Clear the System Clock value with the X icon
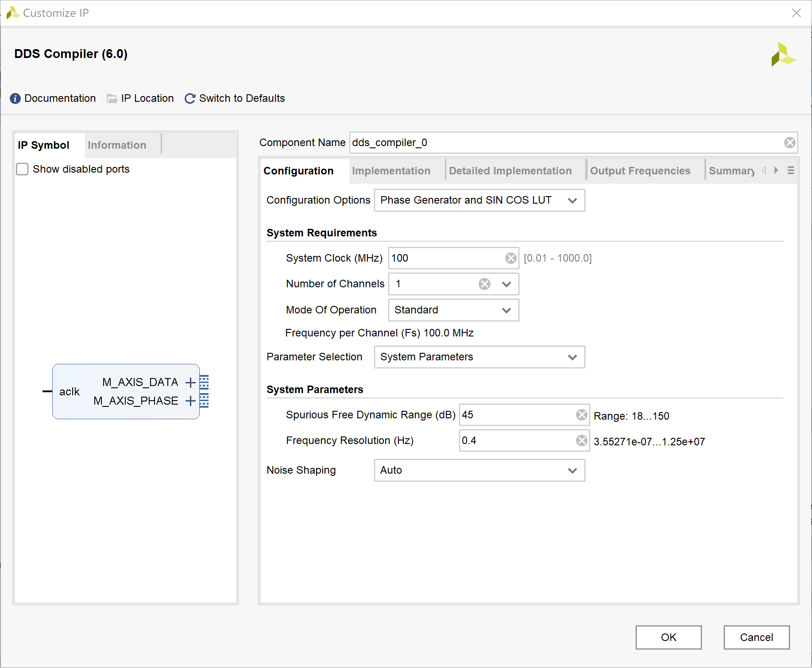The height and width of the screenshot is (668, 812). [x=510, y=258]
